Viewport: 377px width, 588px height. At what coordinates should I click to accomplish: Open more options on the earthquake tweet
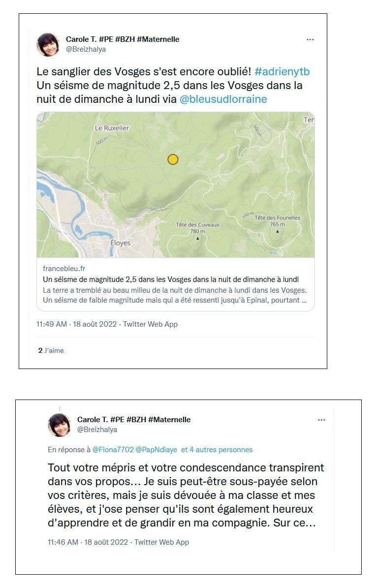pos(310,40)
